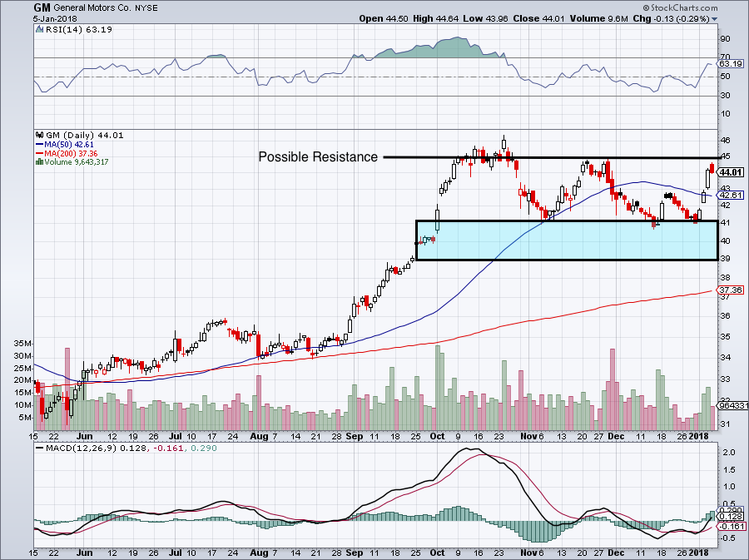Click the General Motors Co. NYSE name

pyautogui.click(x=106, y=8)
